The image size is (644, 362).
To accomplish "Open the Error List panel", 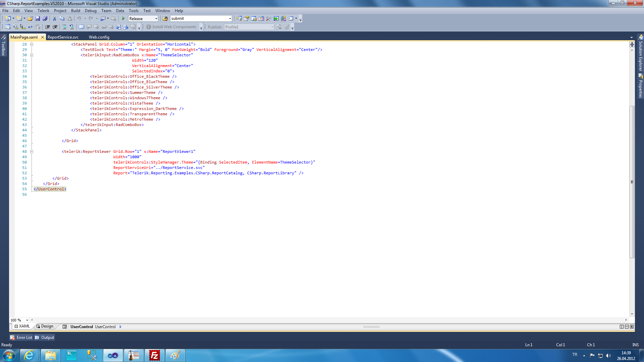I will [x=22, y=338].
